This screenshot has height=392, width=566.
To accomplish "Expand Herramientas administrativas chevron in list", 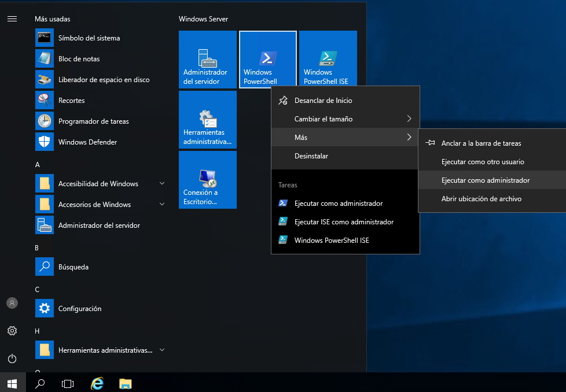I will [162, 350].
